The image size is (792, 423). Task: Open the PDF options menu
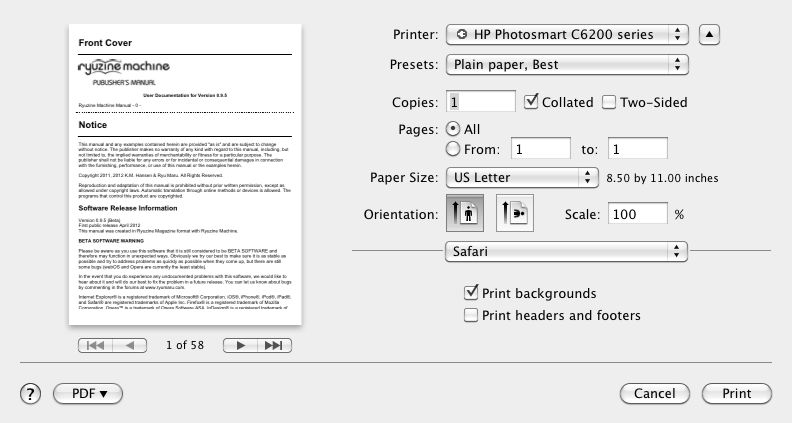(87, 393)
